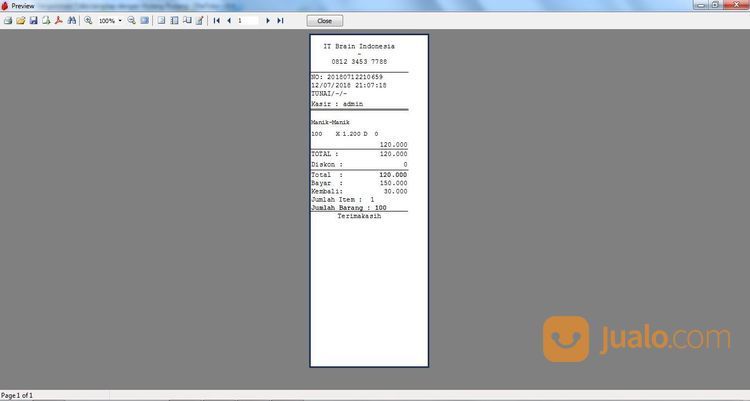
Task: Toggle the thumbnails panel icon
Action: [x=175, y=21]
